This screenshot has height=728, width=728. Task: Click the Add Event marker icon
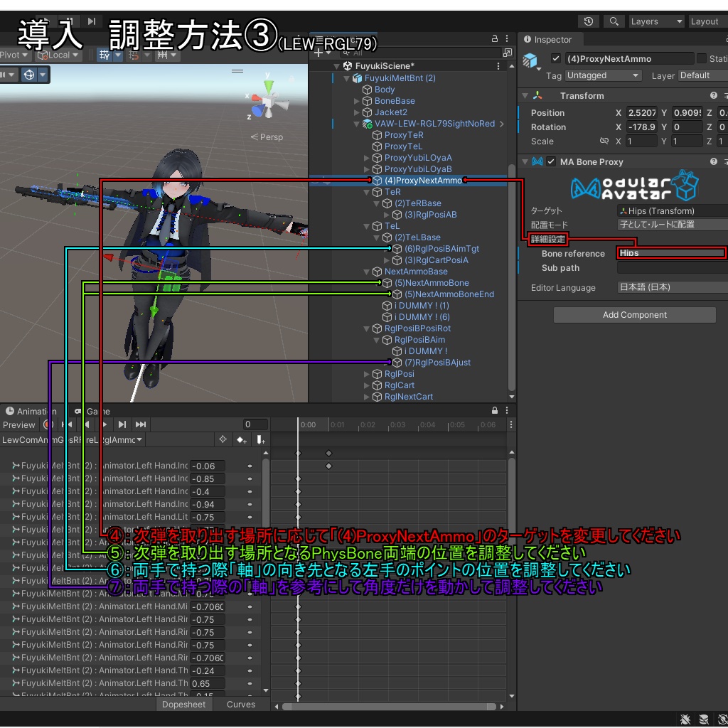coord(261,439)
